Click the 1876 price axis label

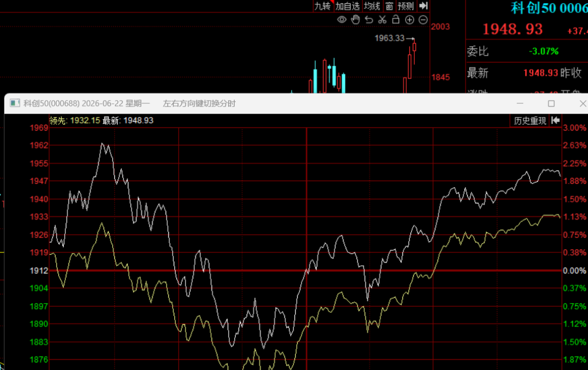point(39,360)
